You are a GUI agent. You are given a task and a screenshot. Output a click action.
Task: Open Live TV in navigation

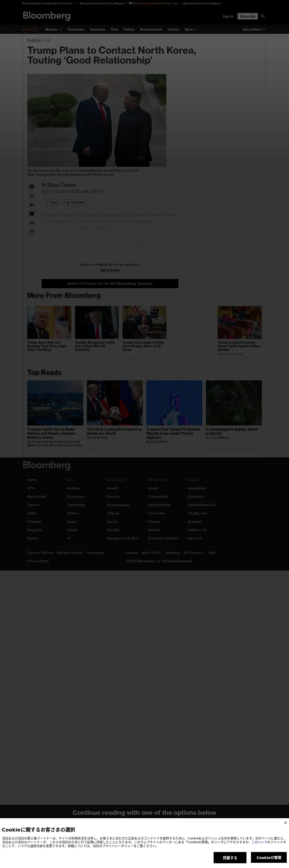30,30
